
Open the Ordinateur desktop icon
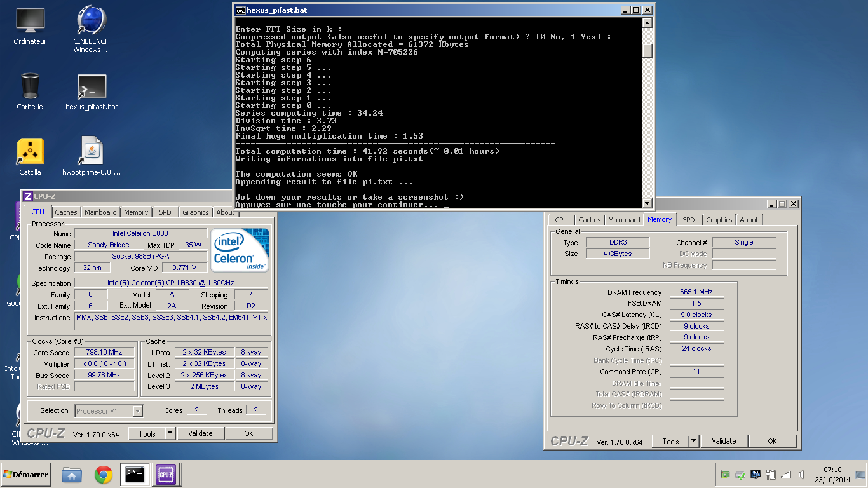[x=30, y=27]
